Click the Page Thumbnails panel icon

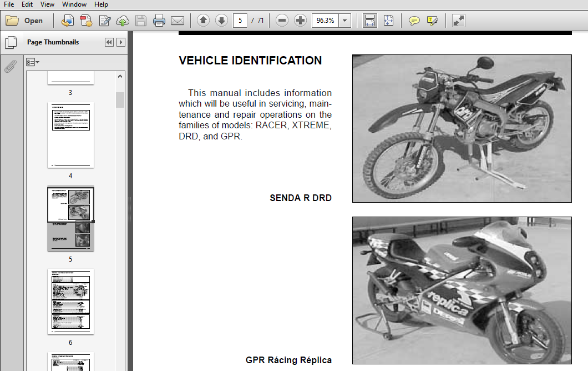point(11,42)
